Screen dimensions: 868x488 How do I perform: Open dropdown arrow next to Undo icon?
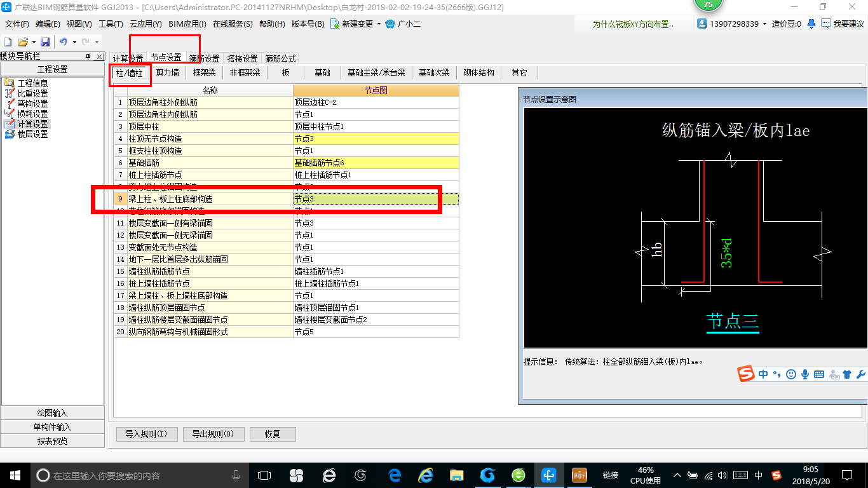74,42
